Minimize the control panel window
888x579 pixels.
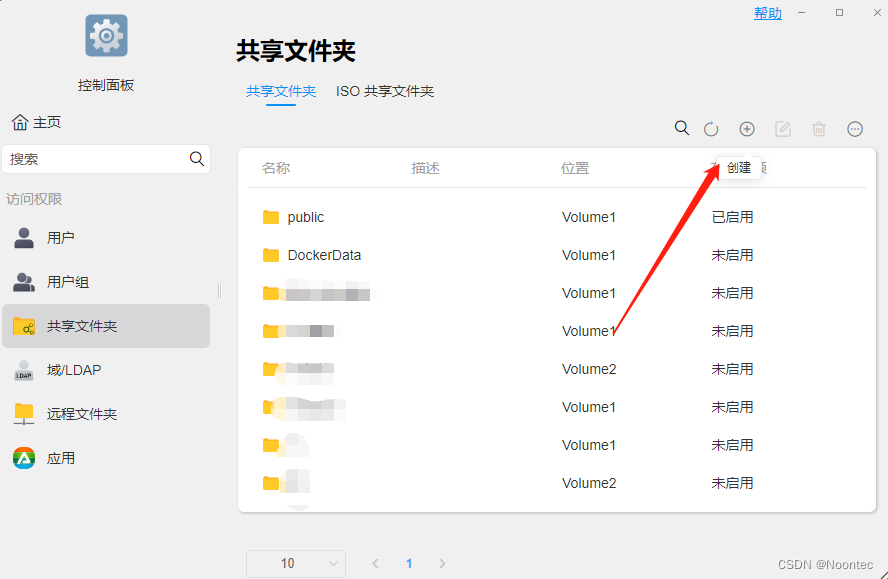(801, 12)
